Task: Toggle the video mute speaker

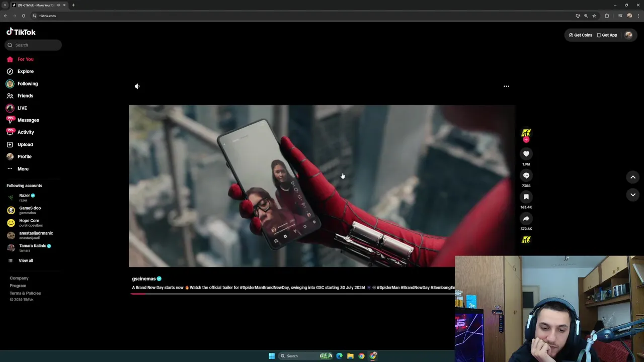Action: pos(137,86)
